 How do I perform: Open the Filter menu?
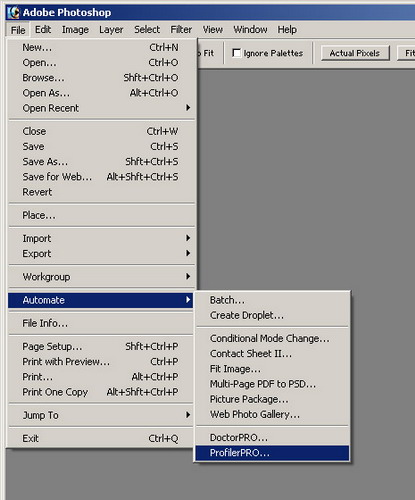pos(181,30)
